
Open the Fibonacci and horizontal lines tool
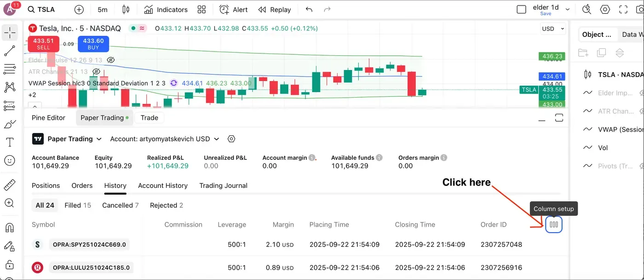[9, 70]
